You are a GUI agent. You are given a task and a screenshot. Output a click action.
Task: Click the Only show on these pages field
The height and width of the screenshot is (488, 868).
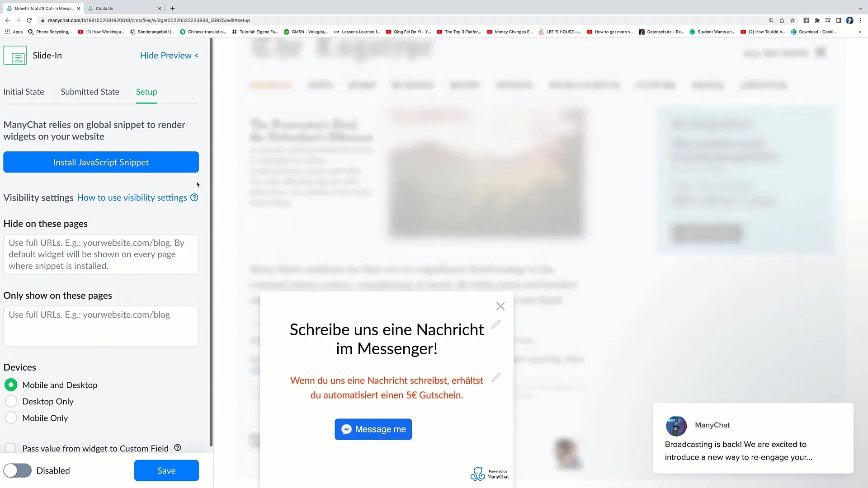tap(101, 326)
